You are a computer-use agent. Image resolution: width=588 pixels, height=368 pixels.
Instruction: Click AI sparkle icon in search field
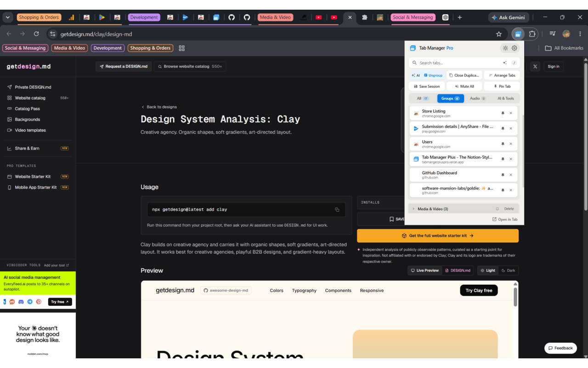click(505, 63)
